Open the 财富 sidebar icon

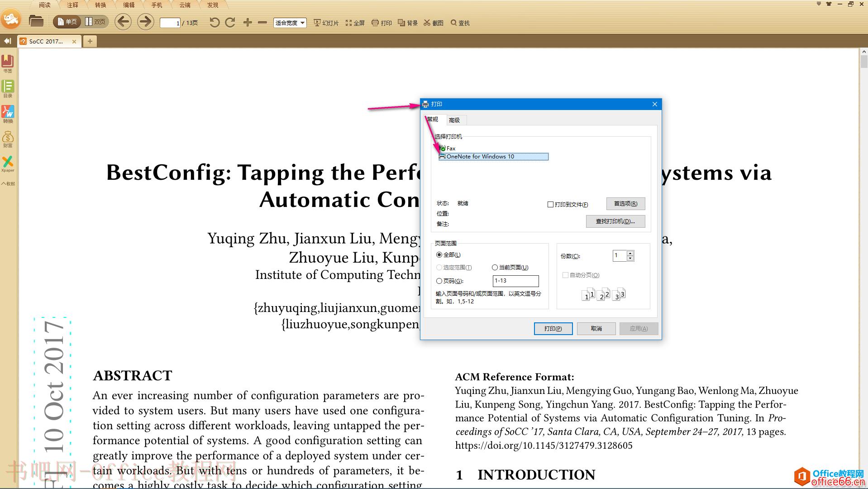click(8, 139)
